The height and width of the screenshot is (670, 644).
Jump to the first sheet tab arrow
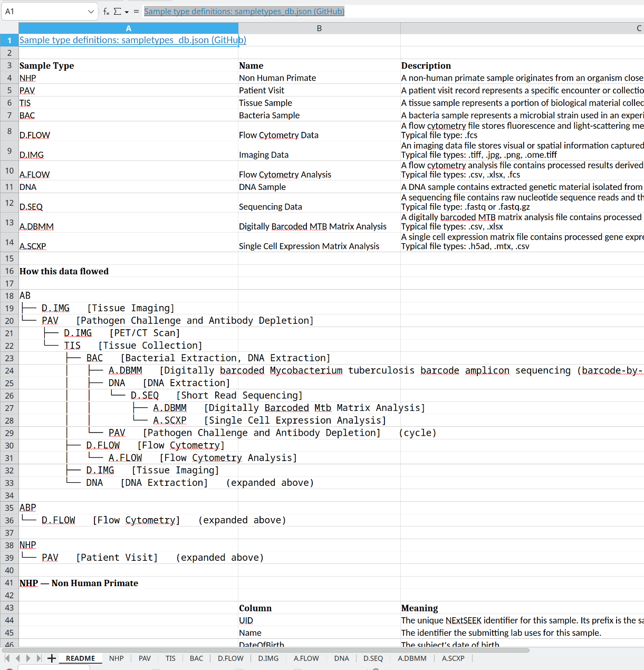7,658
